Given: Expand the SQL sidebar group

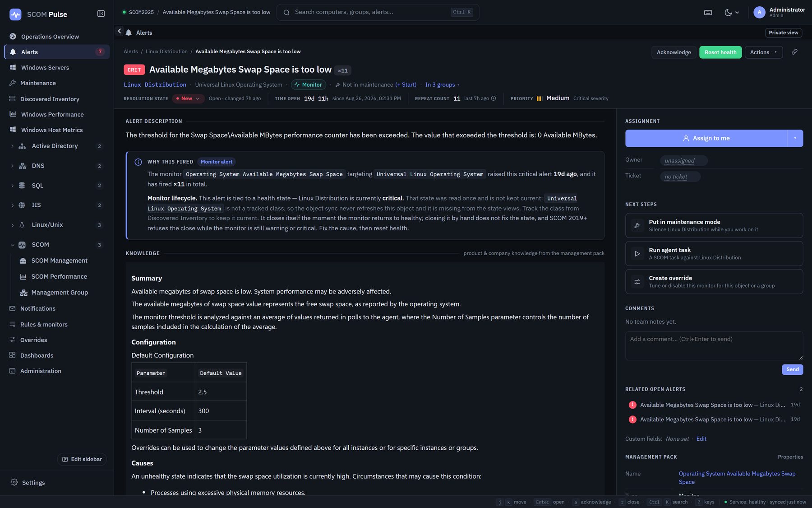Looking at the screenshot, I should [x=12, y=186].
